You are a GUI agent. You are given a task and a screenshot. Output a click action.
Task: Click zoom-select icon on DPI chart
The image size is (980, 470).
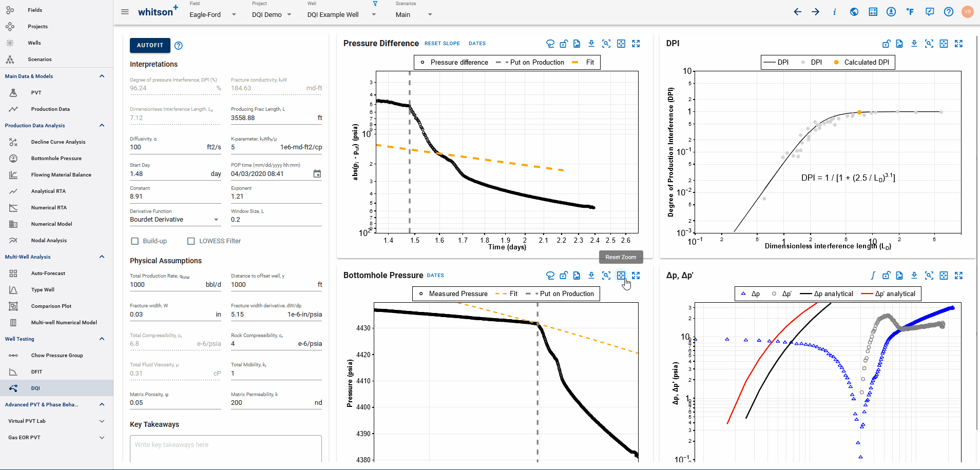pos(929,44)
